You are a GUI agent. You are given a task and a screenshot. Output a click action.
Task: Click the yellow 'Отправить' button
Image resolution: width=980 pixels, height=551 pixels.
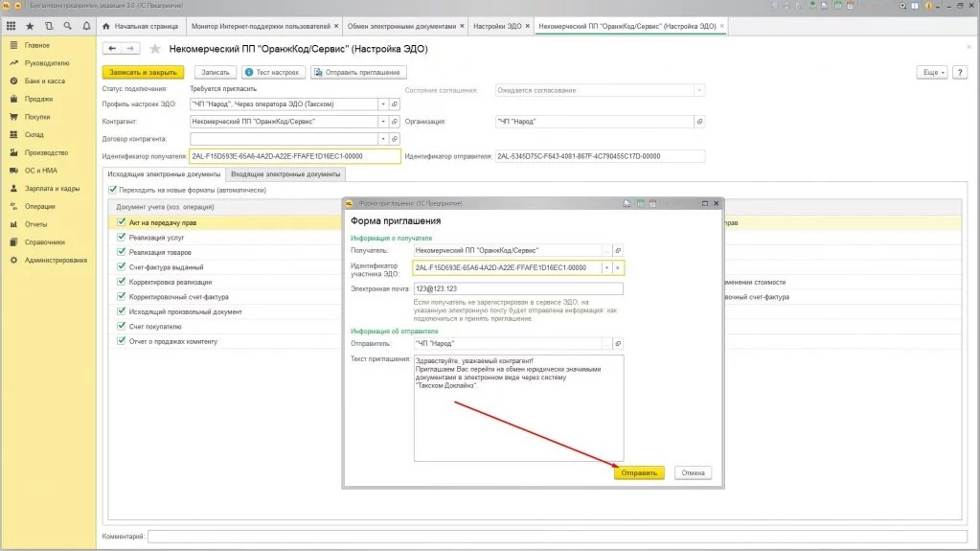point(639,472)
